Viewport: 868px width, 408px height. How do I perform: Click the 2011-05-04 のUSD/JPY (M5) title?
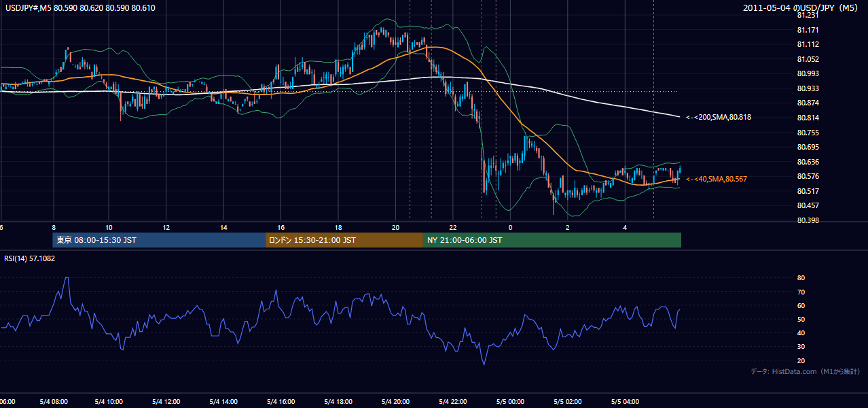coord(801,8)
